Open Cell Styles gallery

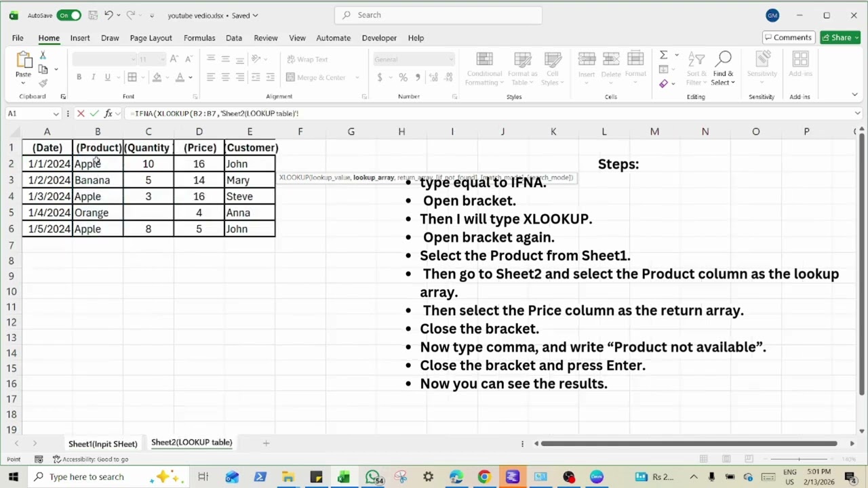pyautogui.click(x=553, y=69)
